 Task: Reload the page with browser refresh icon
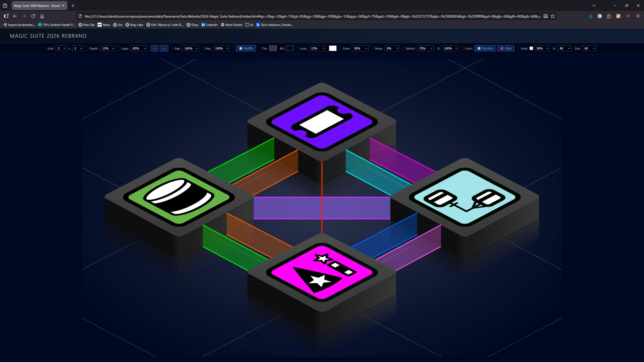[x=33, y=16]
